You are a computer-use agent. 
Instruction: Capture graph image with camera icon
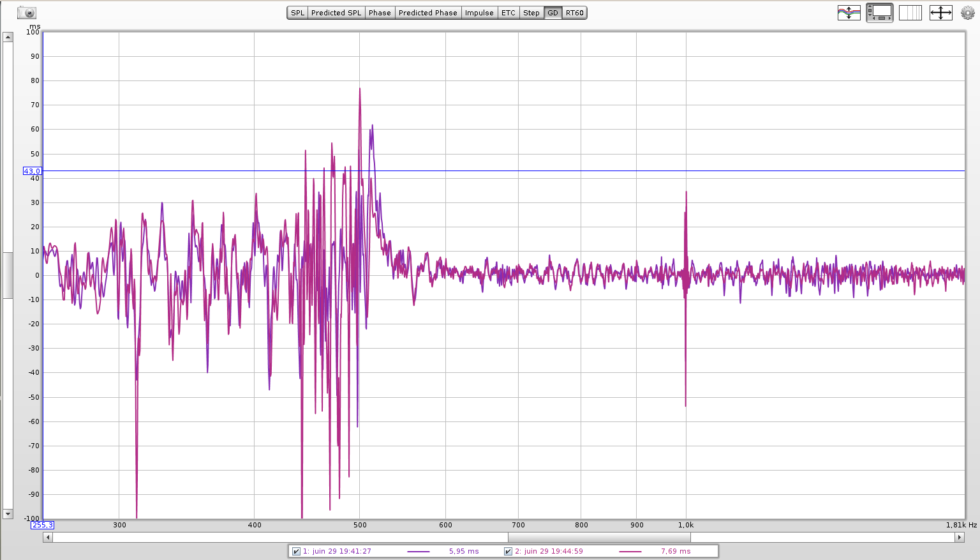pos(27,13)
